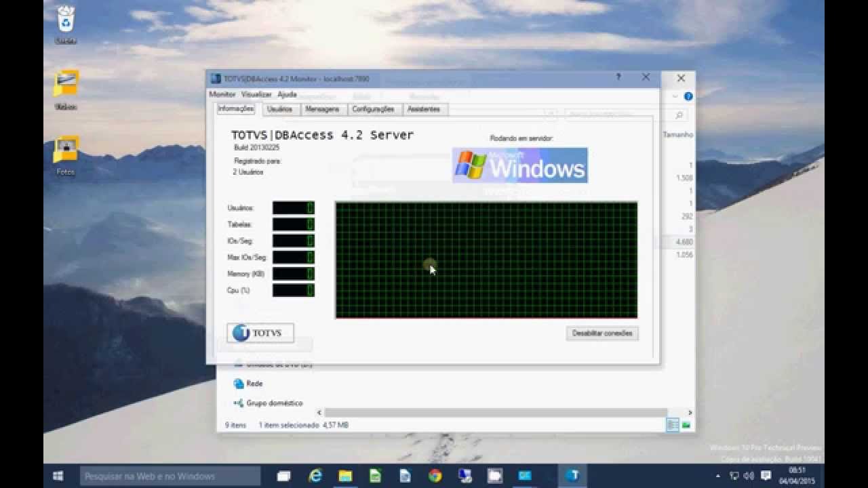Viewport: 868px width, 488px height.
Task: Click the IOs/Seg counter display
Action: (x=294, y=241)
